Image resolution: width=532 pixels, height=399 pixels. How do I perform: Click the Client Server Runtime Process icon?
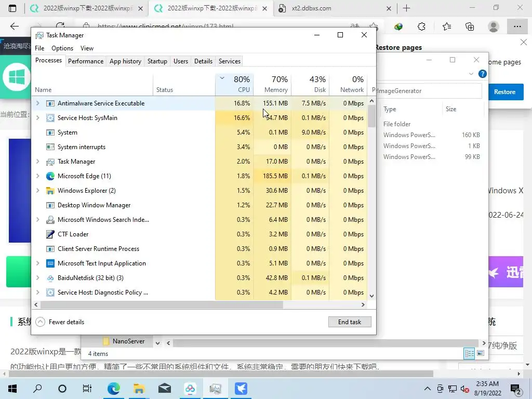50,249
